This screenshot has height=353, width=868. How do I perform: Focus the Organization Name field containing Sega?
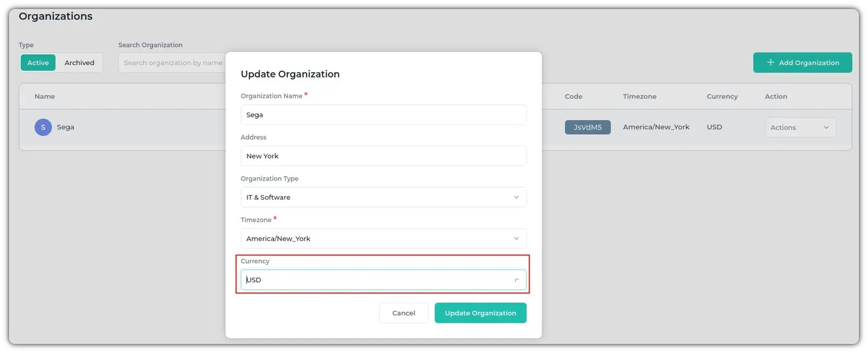coord(382,115)
